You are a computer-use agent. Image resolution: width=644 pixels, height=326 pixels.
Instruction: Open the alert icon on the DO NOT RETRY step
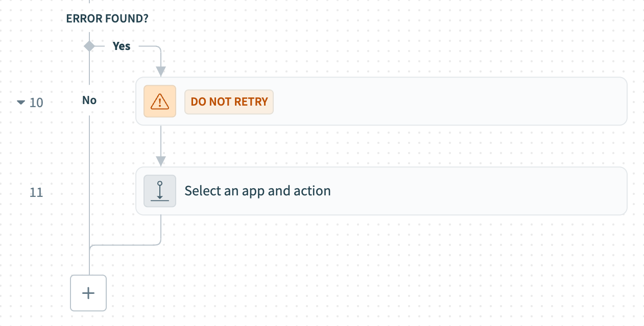click(x=160, y=101)
